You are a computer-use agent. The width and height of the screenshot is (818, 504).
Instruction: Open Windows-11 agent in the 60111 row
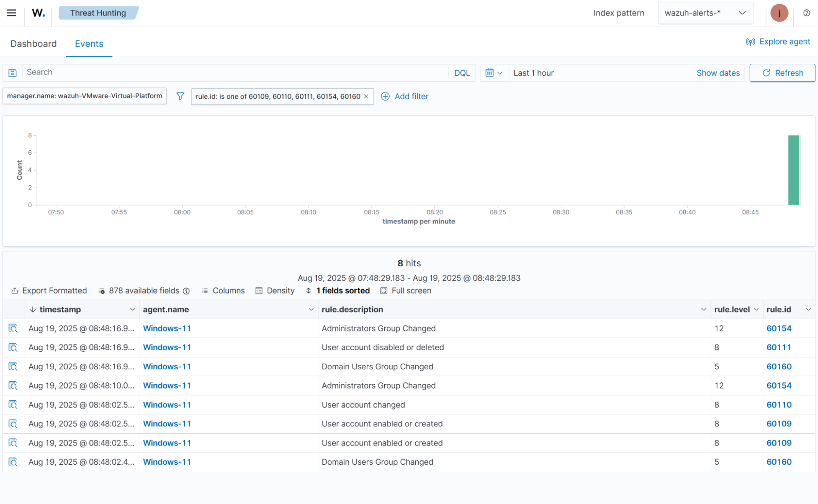click(167, 347)
